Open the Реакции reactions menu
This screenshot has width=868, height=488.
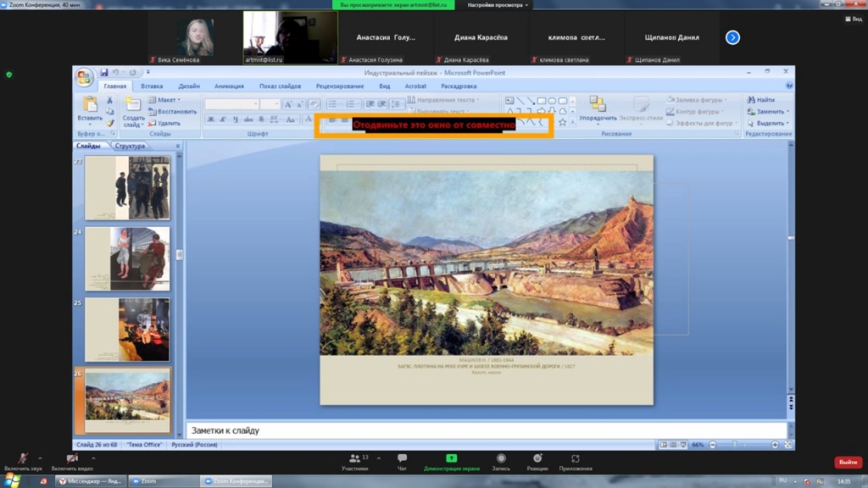(x=537, y=458)
